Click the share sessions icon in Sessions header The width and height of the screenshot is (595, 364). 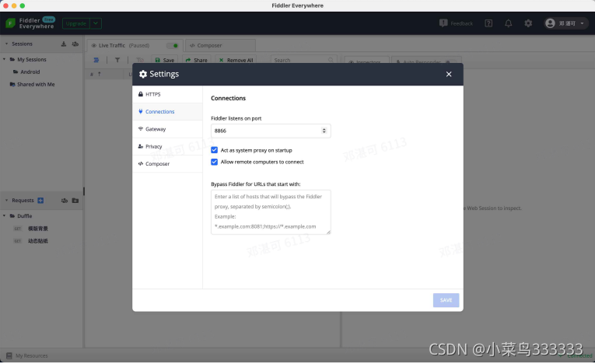point(75,44)
